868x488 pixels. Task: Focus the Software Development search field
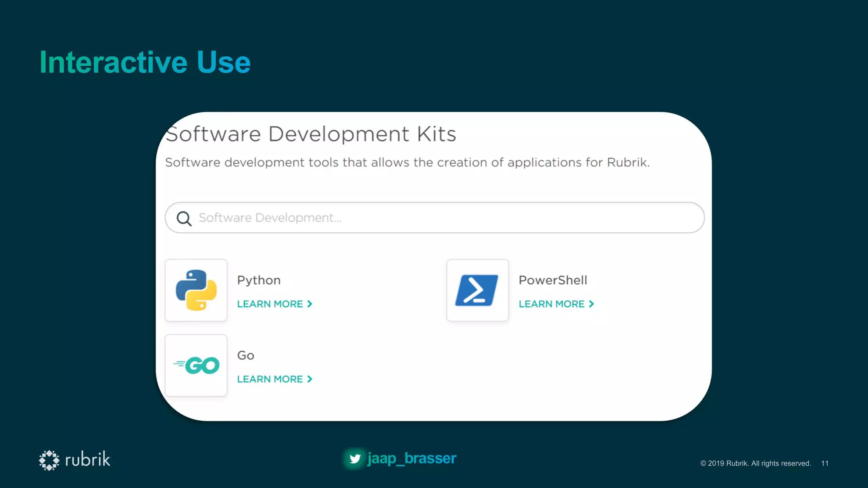pos(434,218)
